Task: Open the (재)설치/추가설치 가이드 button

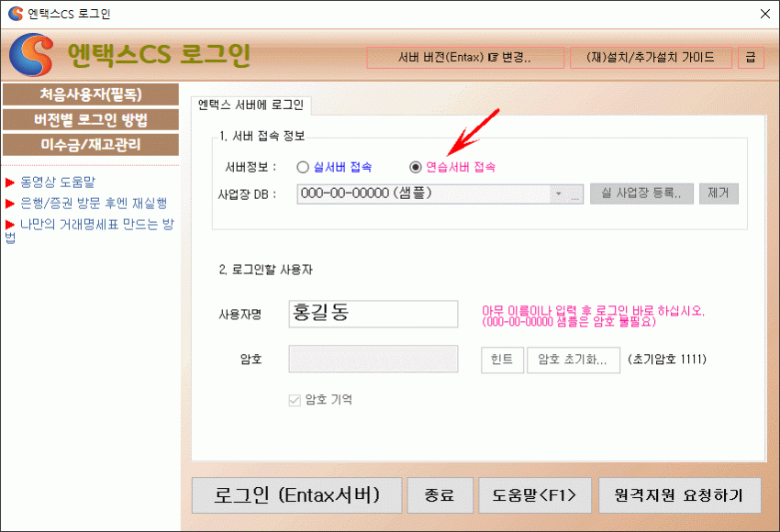Action: pos(651,58)
